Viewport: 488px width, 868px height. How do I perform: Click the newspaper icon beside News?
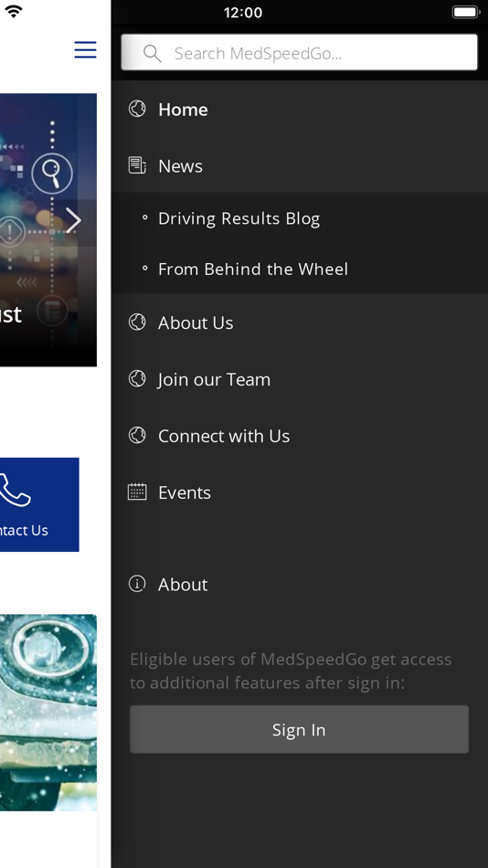(x=137, y=165)
